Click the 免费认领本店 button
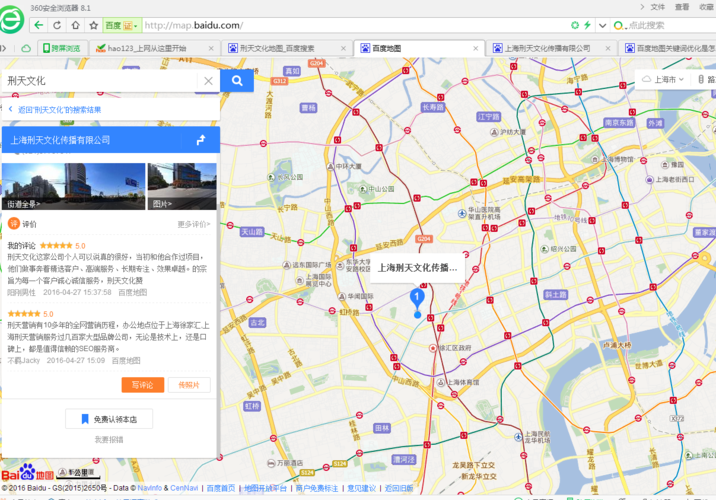 [x=109, y=419]
